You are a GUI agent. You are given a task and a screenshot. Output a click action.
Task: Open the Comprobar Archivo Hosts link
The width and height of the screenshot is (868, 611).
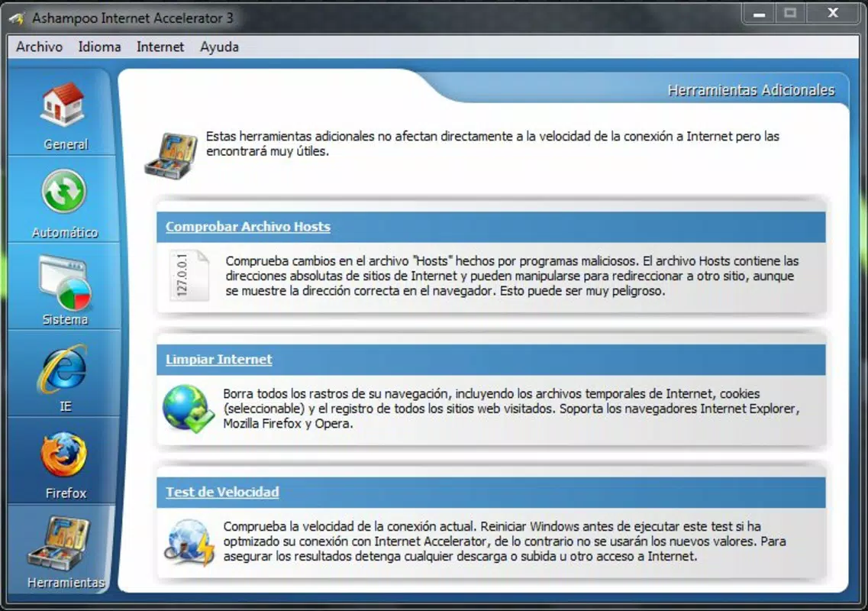point(248,227)
